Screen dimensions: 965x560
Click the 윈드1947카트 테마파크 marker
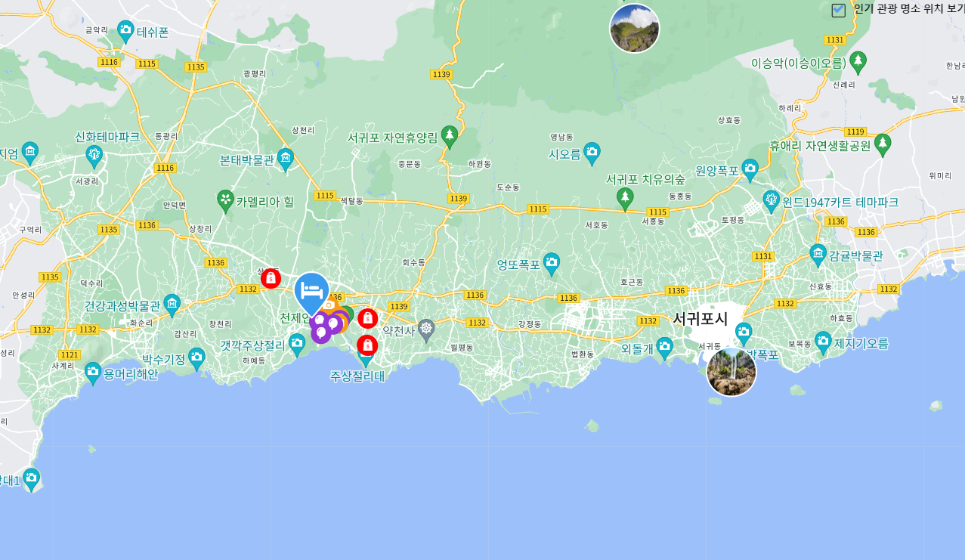pyautogui.click(x=771, y=201)
